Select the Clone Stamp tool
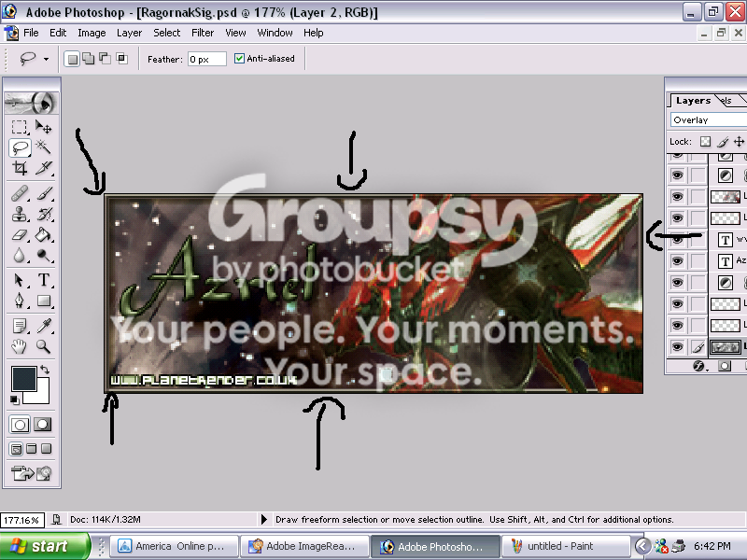The image size is (747, 560). (20, 215)
